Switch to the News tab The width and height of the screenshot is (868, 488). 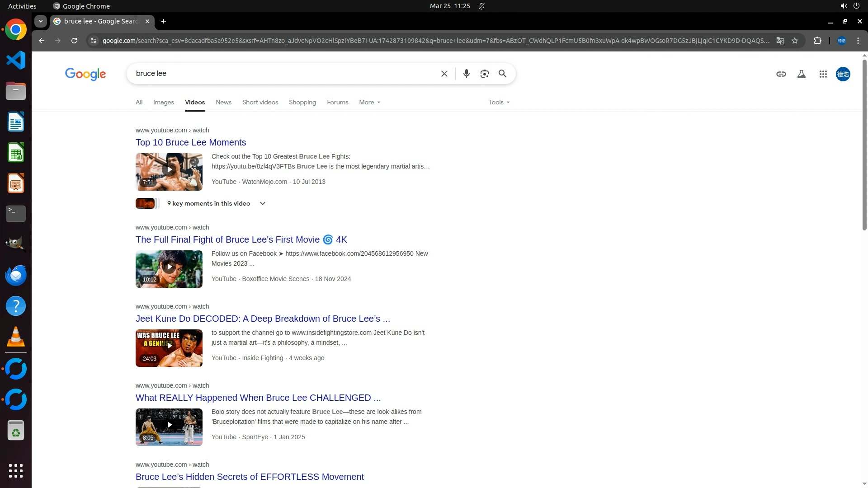click(223, 102)
